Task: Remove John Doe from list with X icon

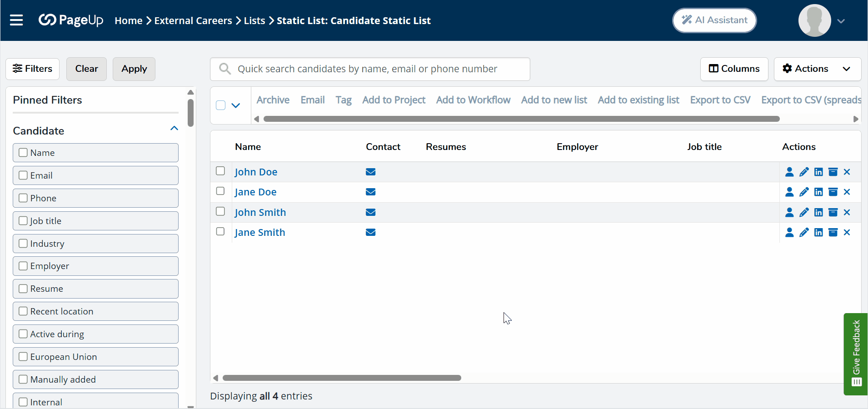Action: click(847, 172)
